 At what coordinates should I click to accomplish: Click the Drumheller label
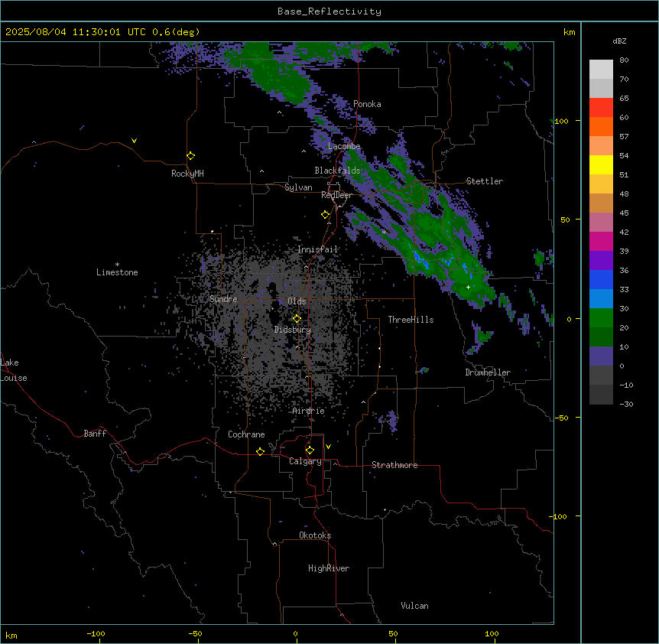tap(488, 372)
